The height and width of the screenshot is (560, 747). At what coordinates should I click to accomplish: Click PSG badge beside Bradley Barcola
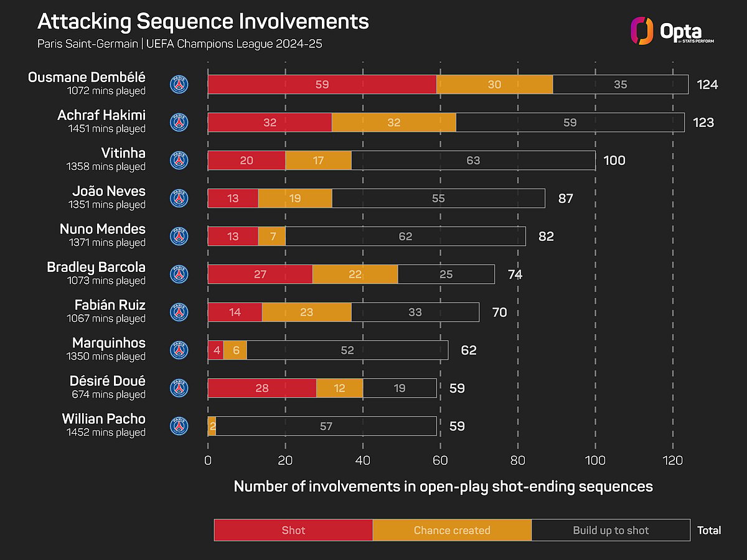(x=179, y=274)
